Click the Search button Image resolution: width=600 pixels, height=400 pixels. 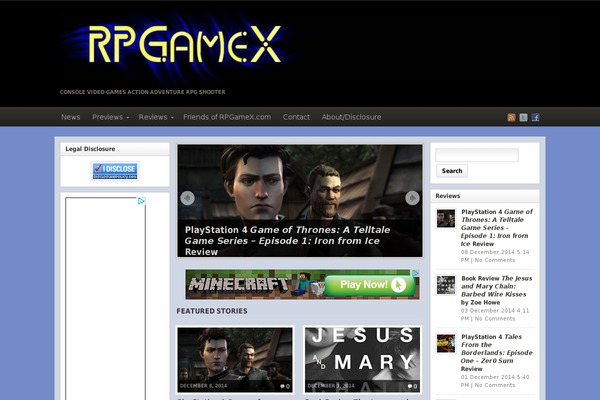pyautogui.click(x=452, y=171)
